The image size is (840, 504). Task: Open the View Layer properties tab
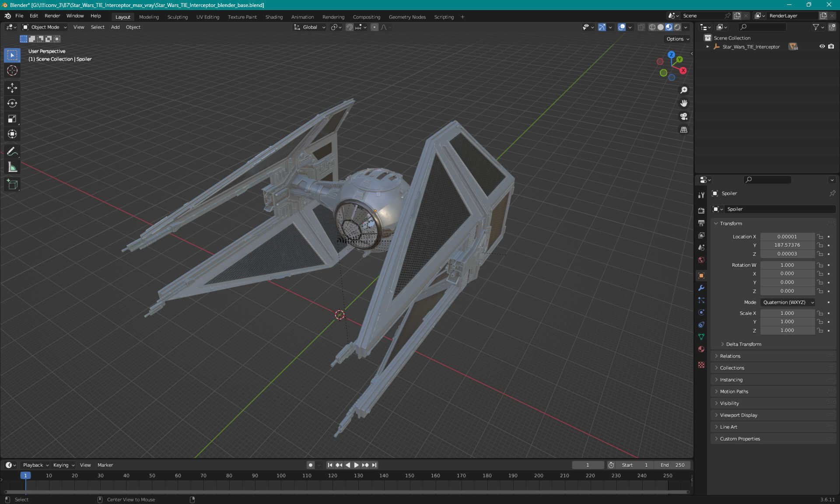(x=701, y=235)
